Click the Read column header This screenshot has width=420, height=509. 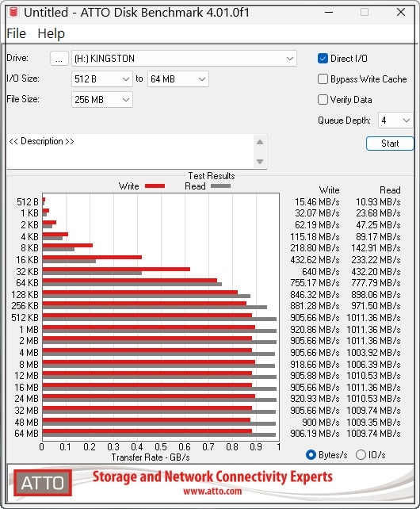point(390,190)
